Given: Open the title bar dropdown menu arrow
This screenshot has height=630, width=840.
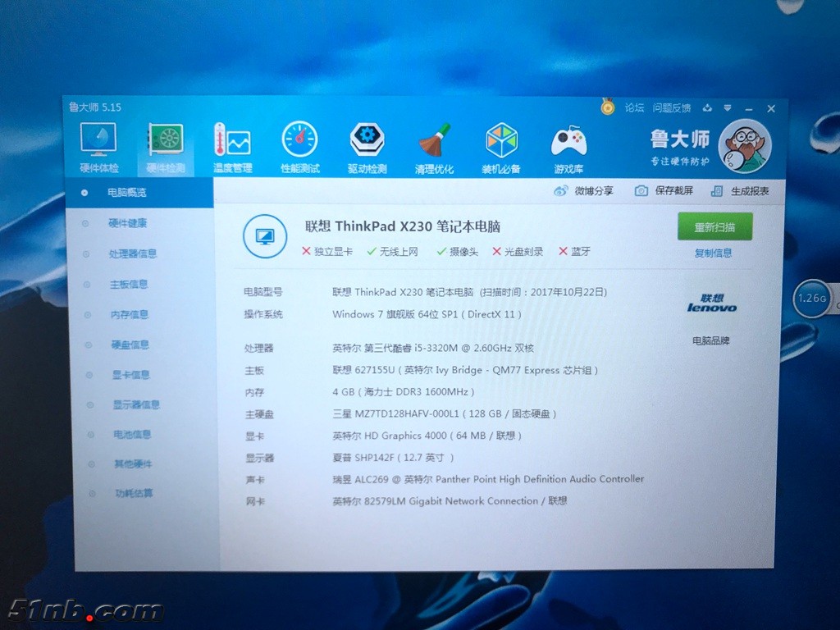Looking at the screenshot, I should pyautogui.click(x=728, y=108).
